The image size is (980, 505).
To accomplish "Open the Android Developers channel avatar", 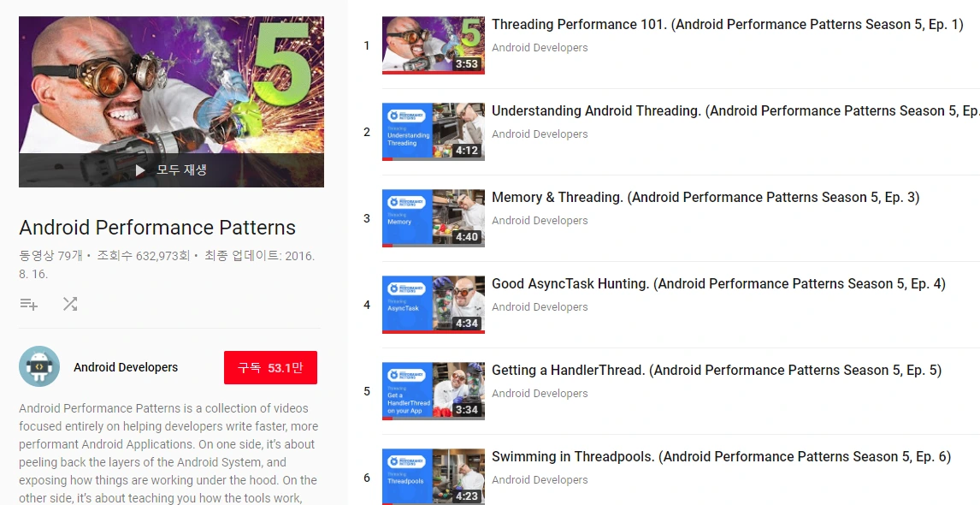I will 39,366.
